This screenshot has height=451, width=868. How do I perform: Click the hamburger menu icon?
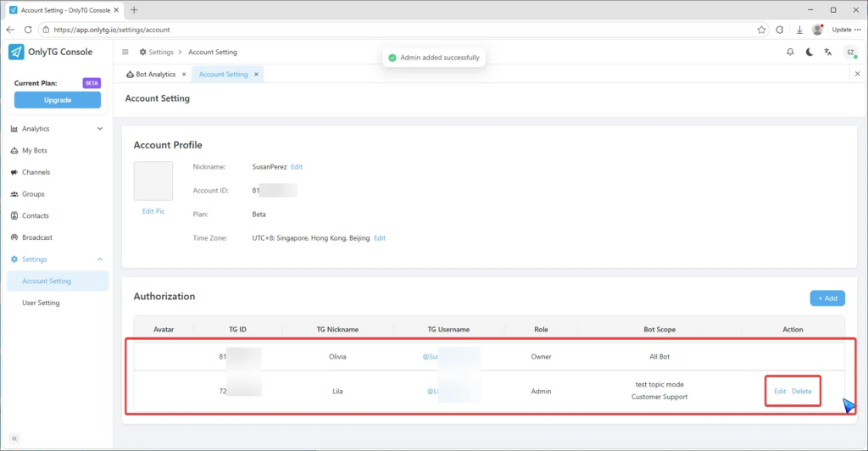point(126,53)
